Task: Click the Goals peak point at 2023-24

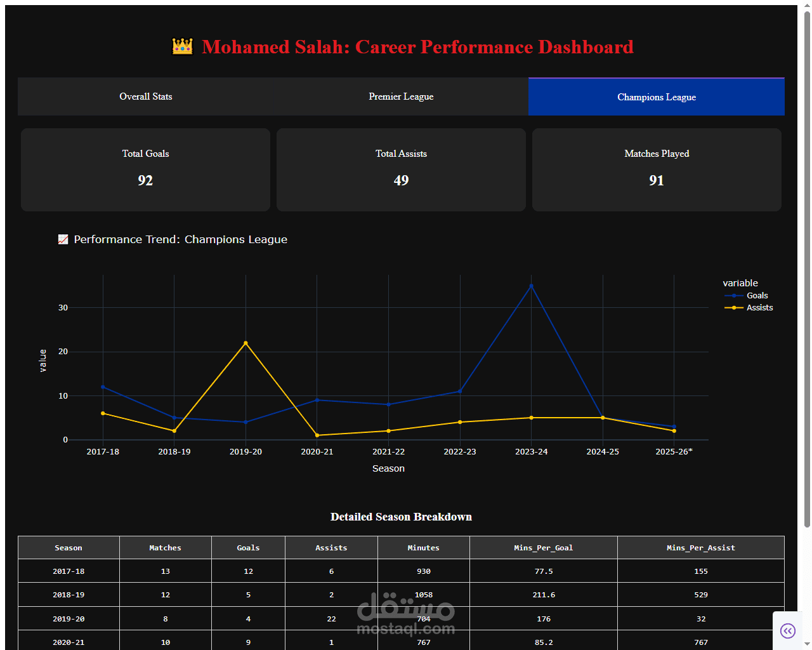Action: (532, 286)
